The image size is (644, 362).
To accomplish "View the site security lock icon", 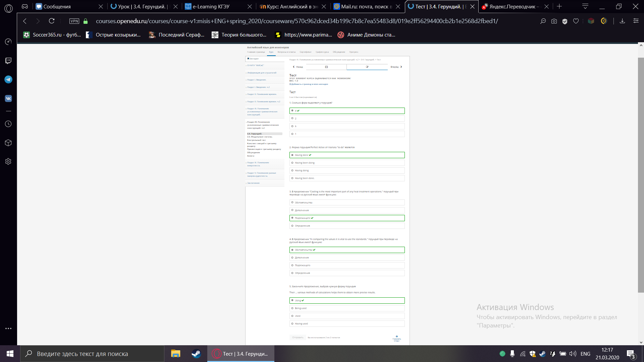I will coord(86,21).
